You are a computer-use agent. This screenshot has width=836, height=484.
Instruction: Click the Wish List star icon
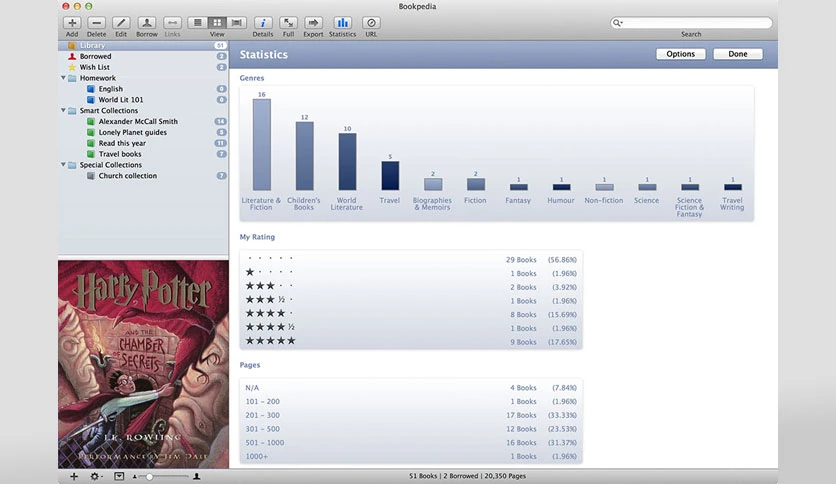[x=72, y=67]
